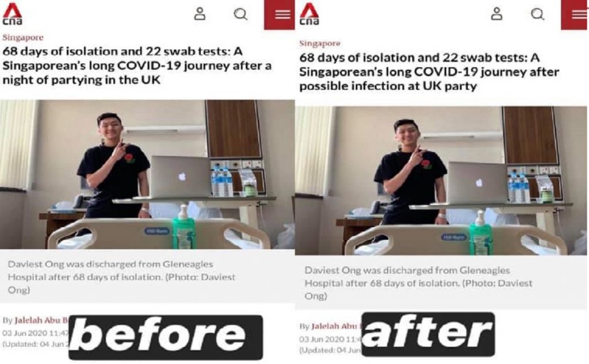The image size is (589, 364).
Task: Click headline ending 'possible infection at UK party'
Action: point(429,72)
